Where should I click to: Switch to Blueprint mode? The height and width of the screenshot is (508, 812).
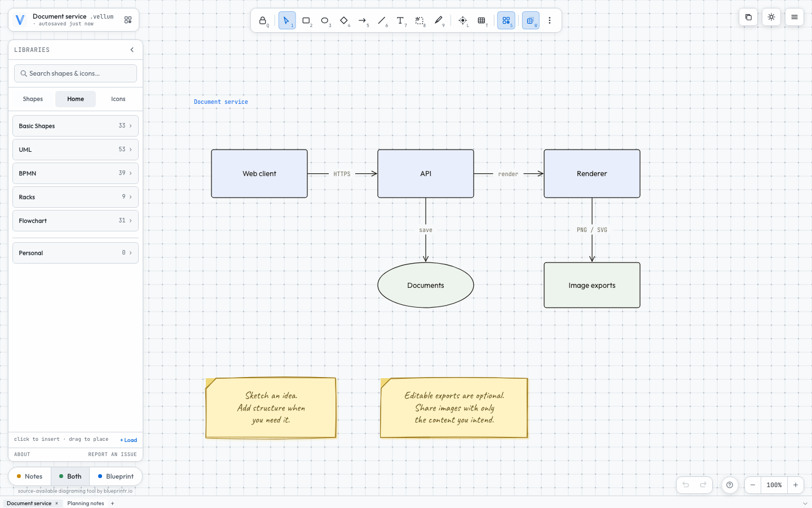pos(116,476)
